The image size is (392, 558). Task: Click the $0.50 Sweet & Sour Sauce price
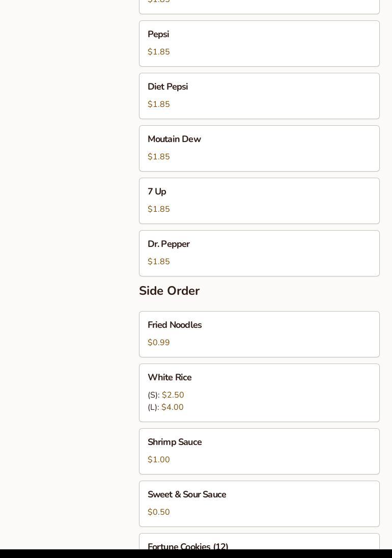(159, 512)
